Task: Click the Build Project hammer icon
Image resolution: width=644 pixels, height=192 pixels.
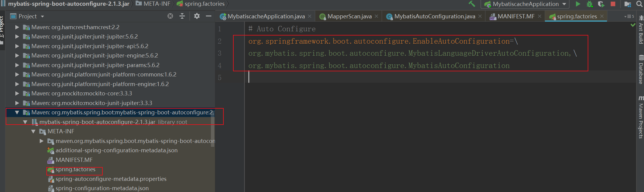Action: (471, 4)
